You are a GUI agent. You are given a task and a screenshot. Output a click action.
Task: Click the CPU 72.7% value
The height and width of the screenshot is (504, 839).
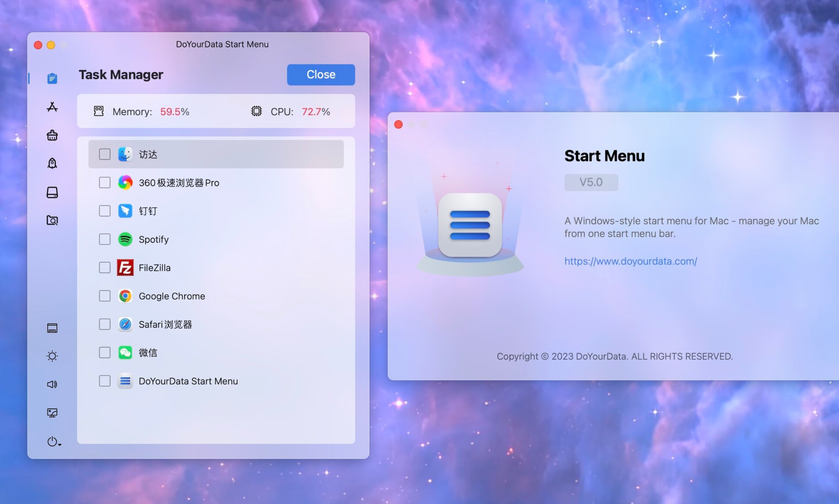(316, 112)
